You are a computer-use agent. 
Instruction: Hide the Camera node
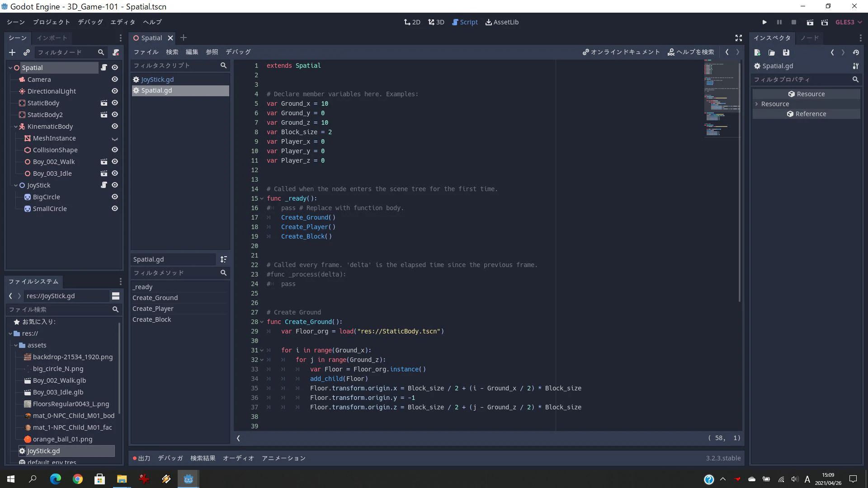(115, 79)
